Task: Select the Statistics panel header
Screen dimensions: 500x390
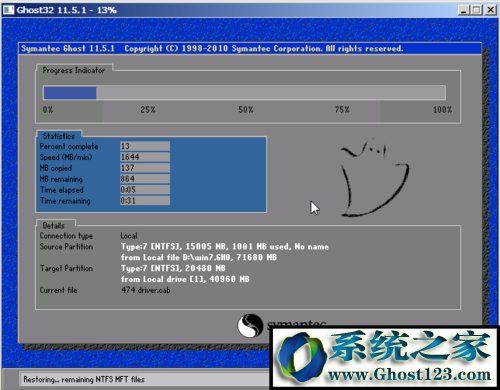Action: click(x=59, y=136)
